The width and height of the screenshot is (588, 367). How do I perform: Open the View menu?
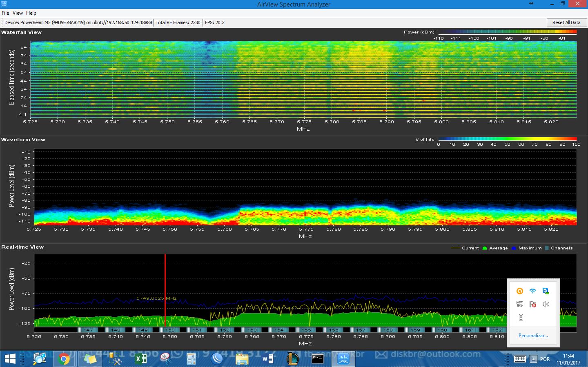18,13
